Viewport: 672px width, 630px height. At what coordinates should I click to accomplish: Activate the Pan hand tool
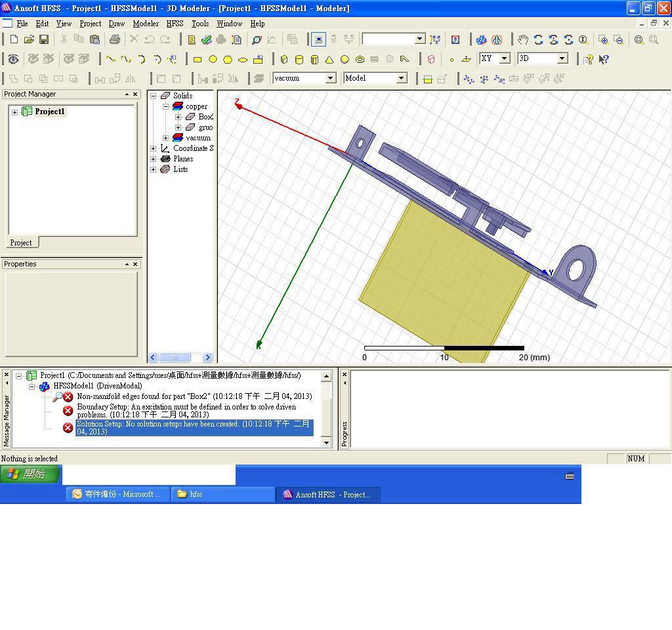[x=522, y=39]
